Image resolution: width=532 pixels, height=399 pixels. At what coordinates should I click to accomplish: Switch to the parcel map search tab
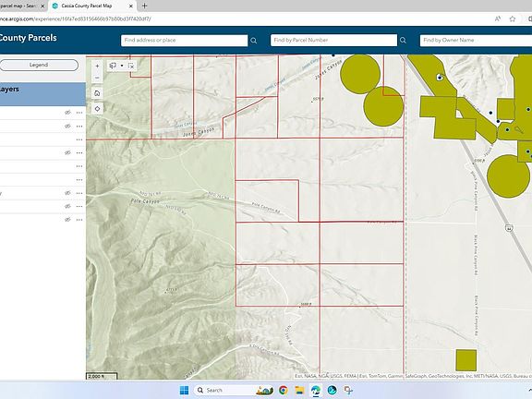click(x=18, y=6)
